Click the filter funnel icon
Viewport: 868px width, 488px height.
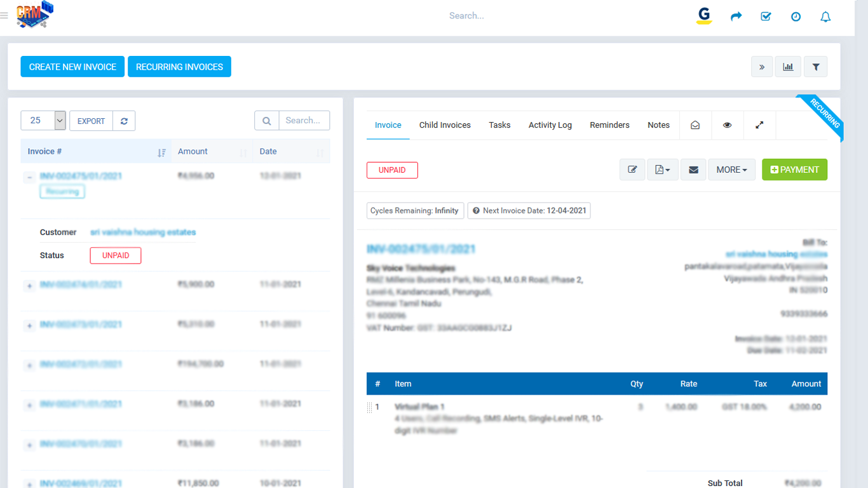point(815,67)
